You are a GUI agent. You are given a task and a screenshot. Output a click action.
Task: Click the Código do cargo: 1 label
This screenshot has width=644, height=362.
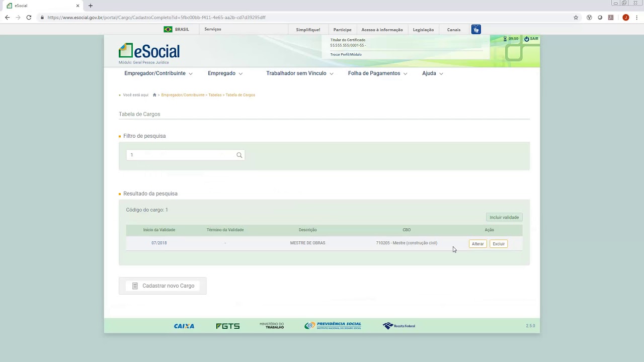coord(147,210)
